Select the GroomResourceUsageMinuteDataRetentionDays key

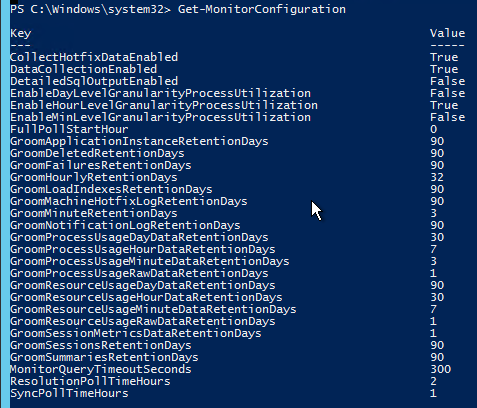click(153, 309)
